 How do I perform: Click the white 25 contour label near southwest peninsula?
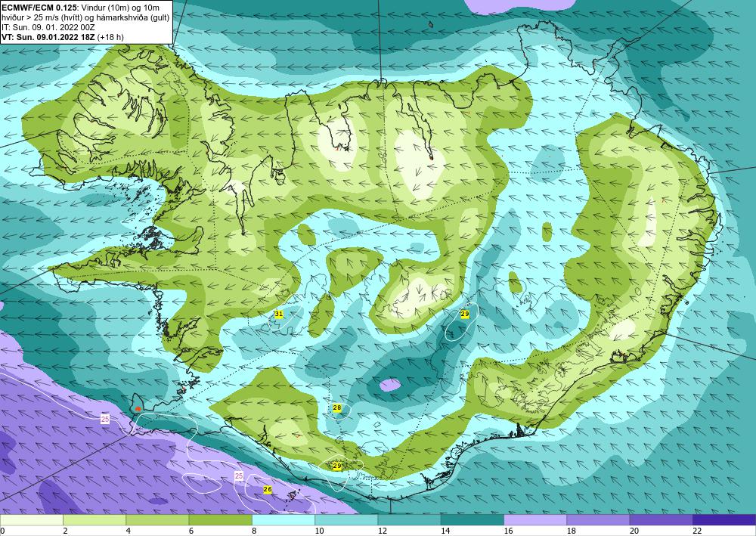[105, 419]
